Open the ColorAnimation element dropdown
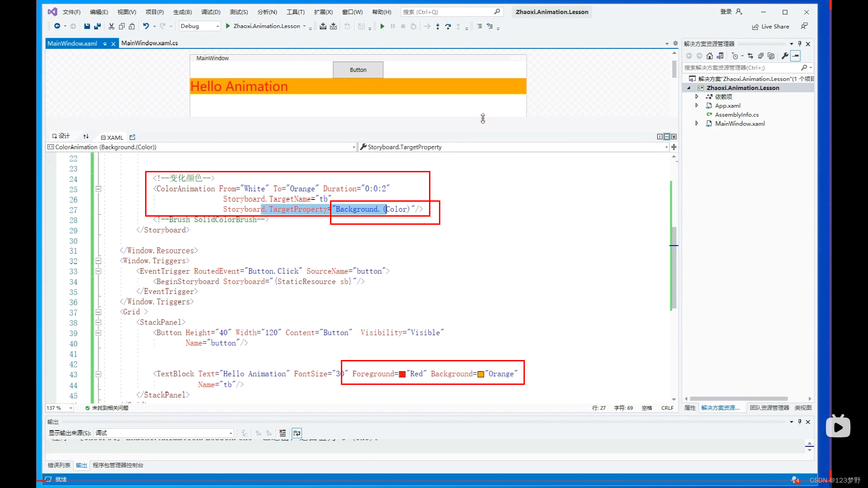 coord(201,147)
